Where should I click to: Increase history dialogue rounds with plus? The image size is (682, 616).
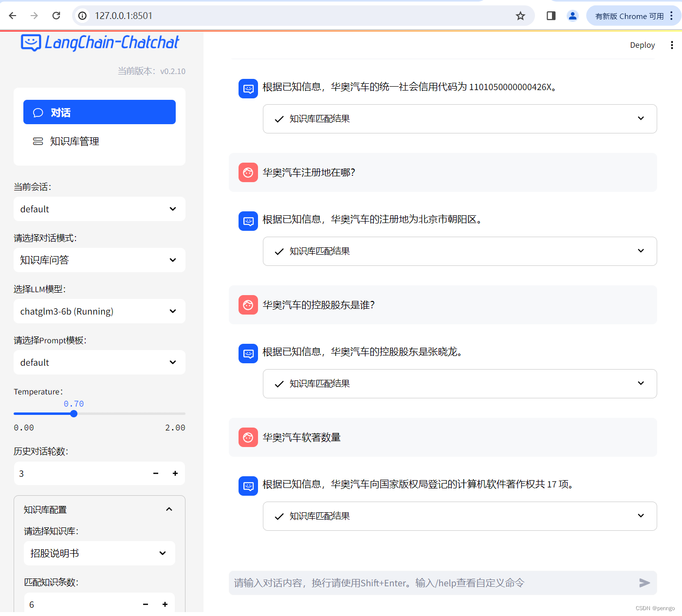pos(175,473)
